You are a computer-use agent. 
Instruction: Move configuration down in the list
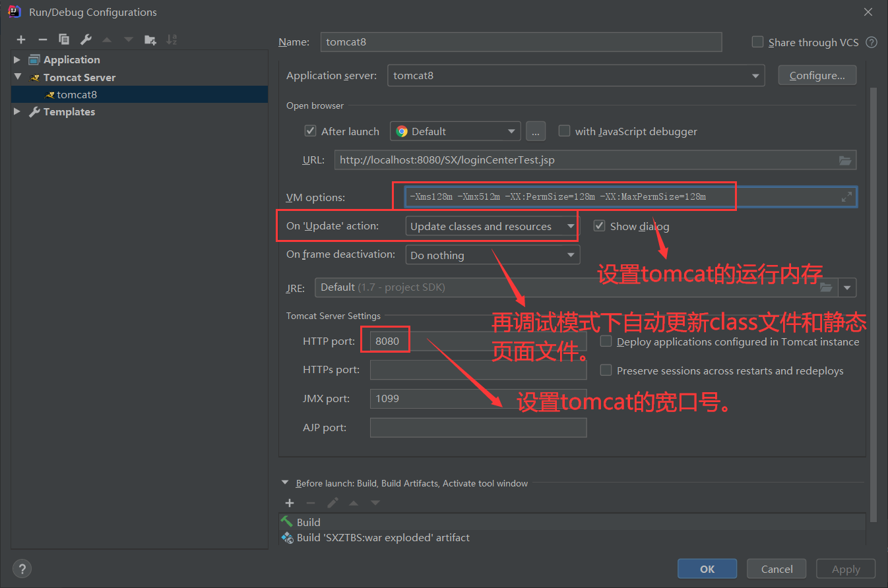(x=128, y=40)
